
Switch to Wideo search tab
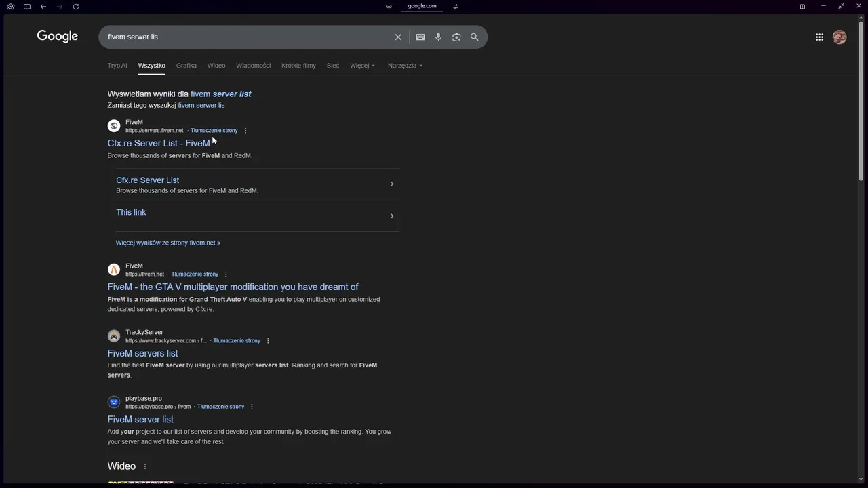pos(216,66)
